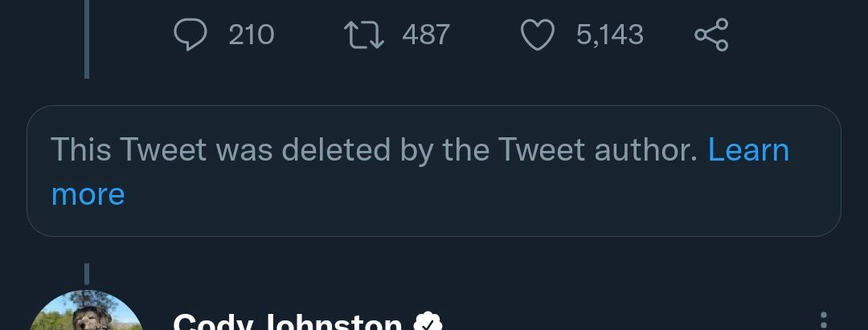868x330 pixels.
Task: Open the "Learn" link in deleted notice
Action: coord(748,150)
